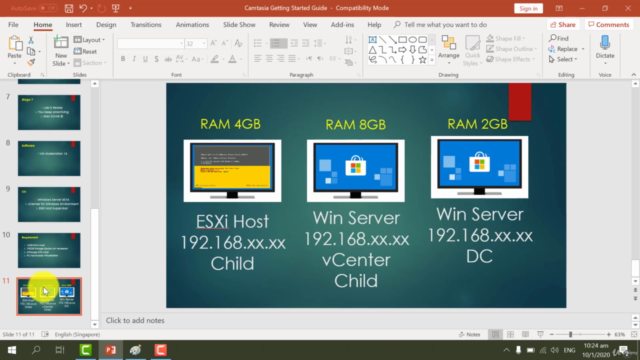Toggle Bold formatting
640x360 pixels.
(x=123, y=59)
